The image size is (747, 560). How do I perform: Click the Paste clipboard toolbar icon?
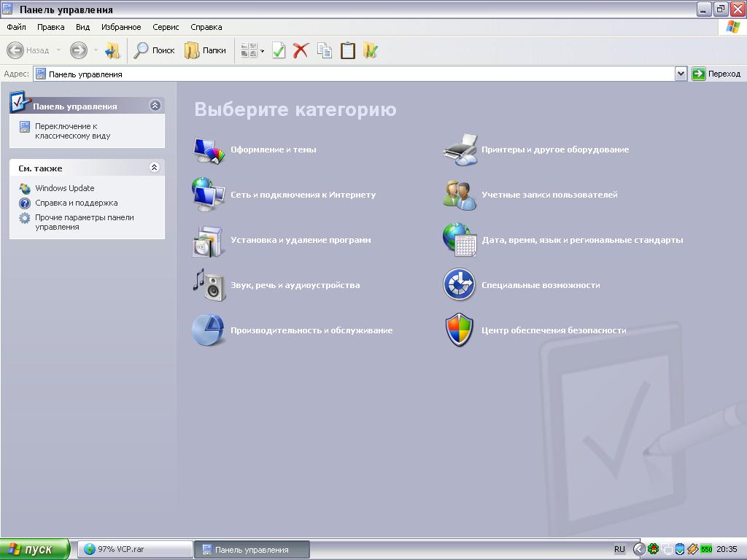tap(348, 50)
